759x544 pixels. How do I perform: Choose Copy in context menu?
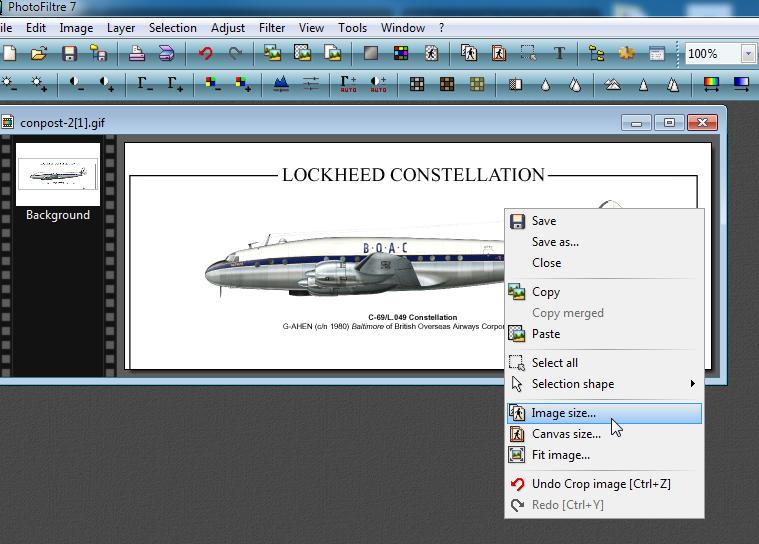click(604, 292)
